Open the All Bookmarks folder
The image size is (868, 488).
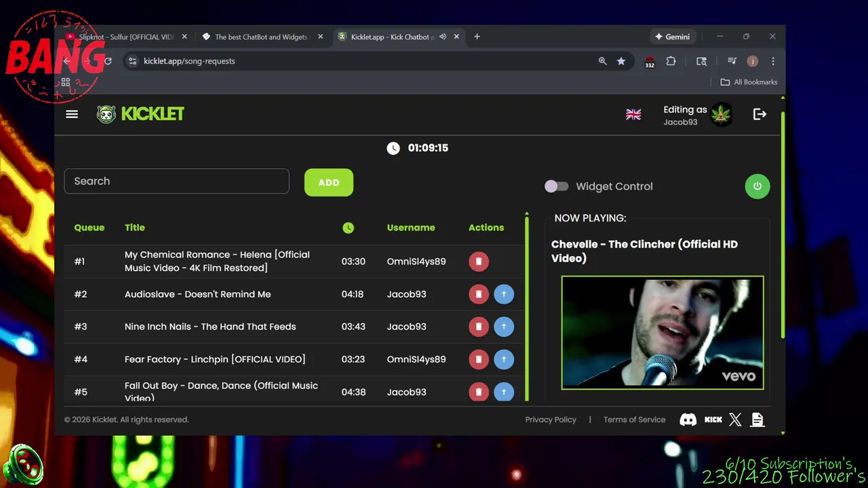(749, 82)
